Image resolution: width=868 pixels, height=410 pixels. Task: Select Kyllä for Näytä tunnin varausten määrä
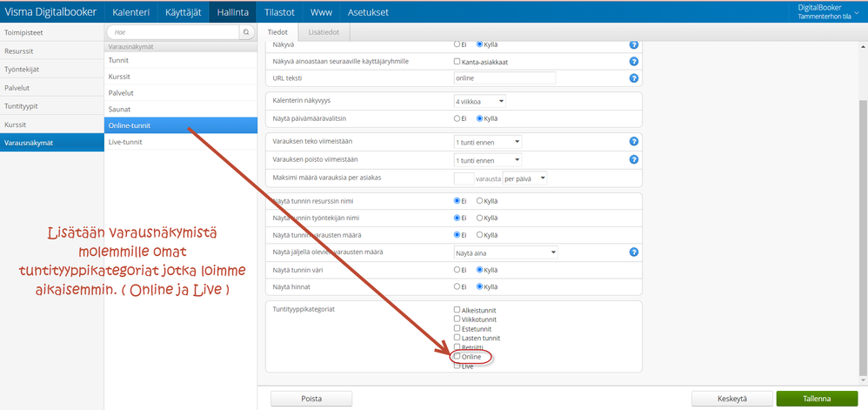click(479, 235)
